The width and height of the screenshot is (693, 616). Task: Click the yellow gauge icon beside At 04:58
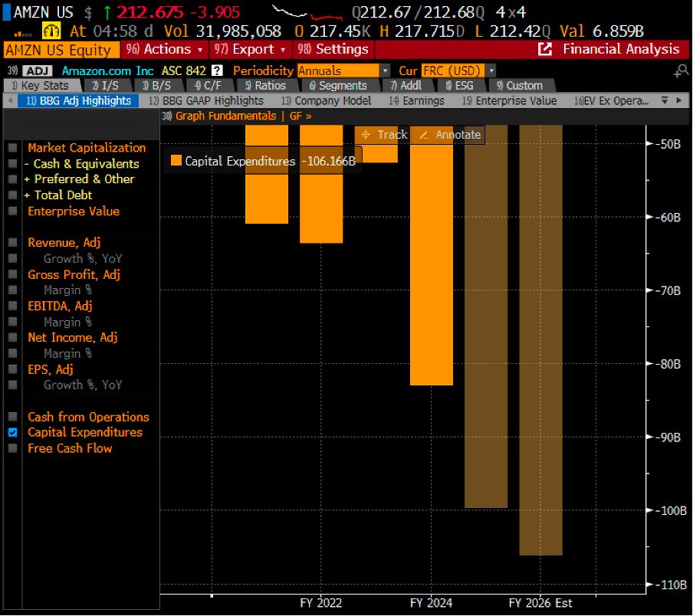[x=51, y=31]
